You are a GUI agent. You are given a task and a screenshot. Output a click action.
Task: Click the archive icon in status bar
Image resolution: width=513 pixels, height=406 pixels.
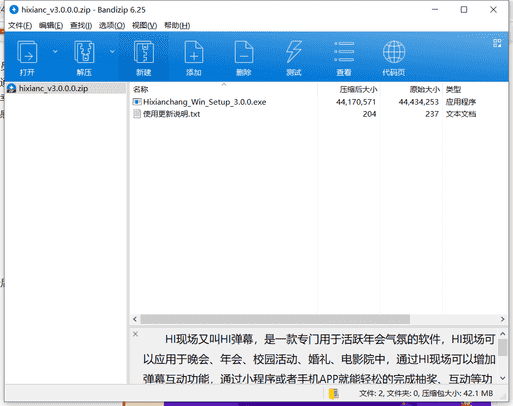(x=333, y=394)
